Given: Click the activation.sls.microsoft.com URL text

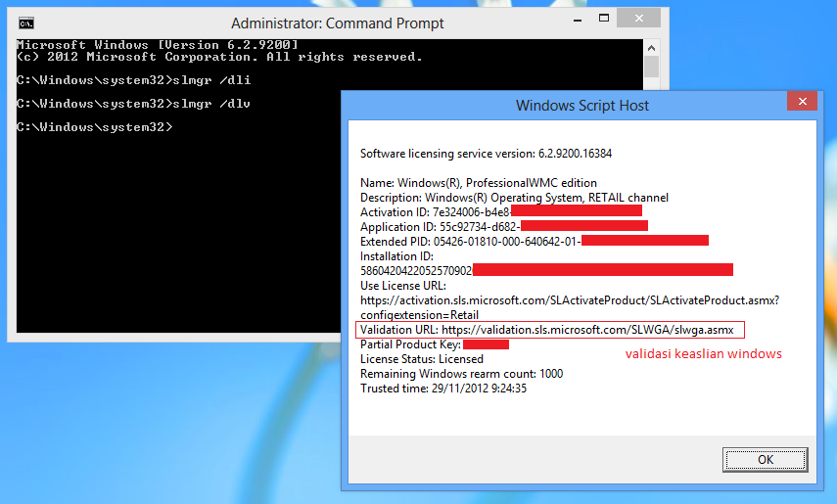Looking at the screenshot, I should tap(570, 300).
